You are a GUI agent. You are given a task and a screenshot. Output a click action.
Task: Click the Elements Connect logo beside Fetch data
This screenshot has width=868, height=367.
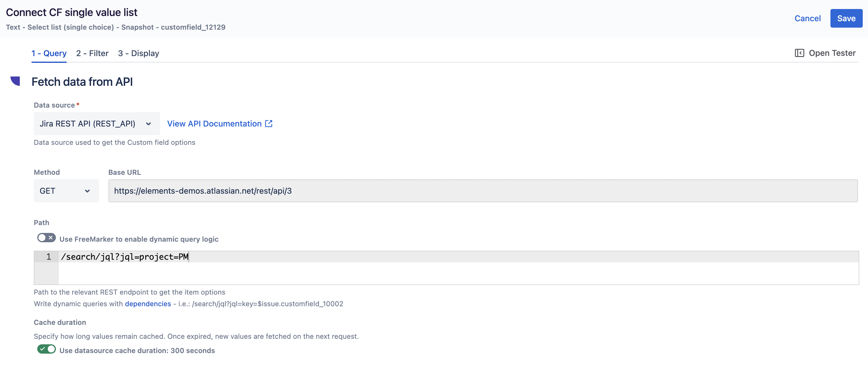pyautogui.click(x=15, y=81)
